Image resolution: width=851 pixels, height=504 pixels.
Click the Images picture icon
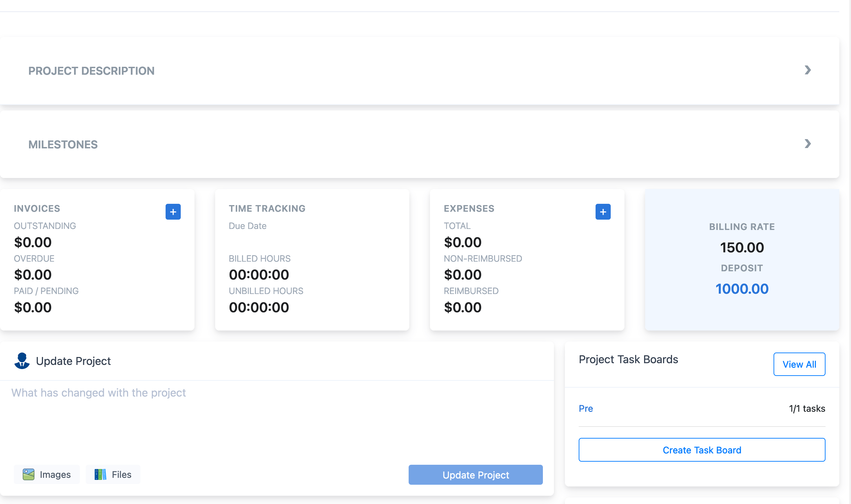click(x=29, y=474)
